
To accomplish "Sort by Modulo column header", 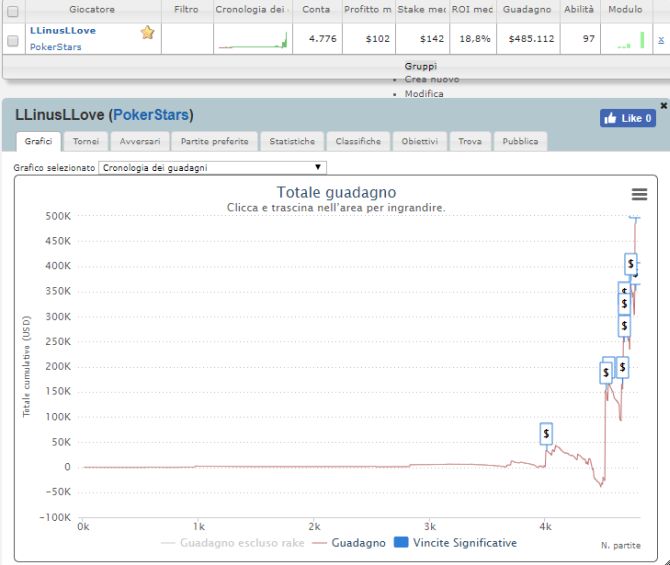I will click(x=626, y=9).
